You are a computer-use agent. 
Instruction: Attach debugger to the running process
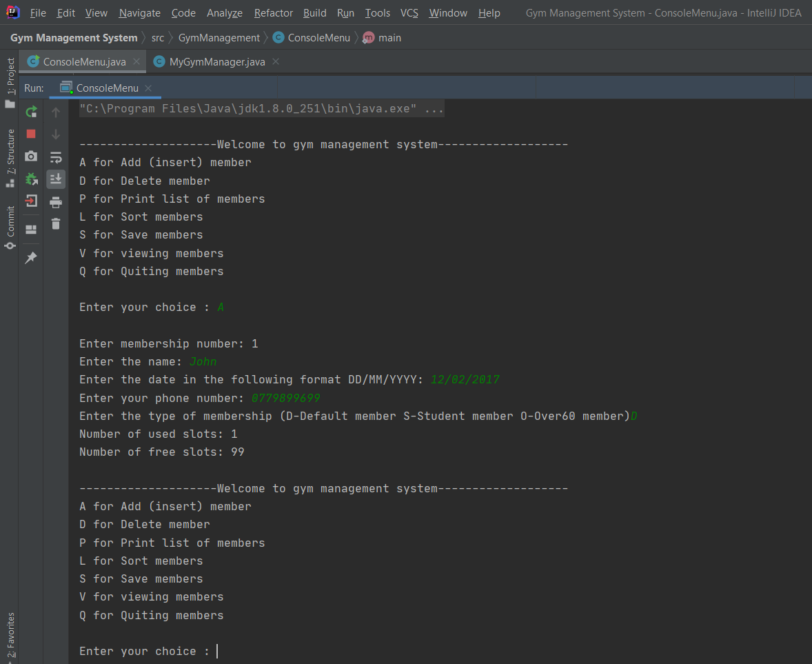(x=31, y=179)
